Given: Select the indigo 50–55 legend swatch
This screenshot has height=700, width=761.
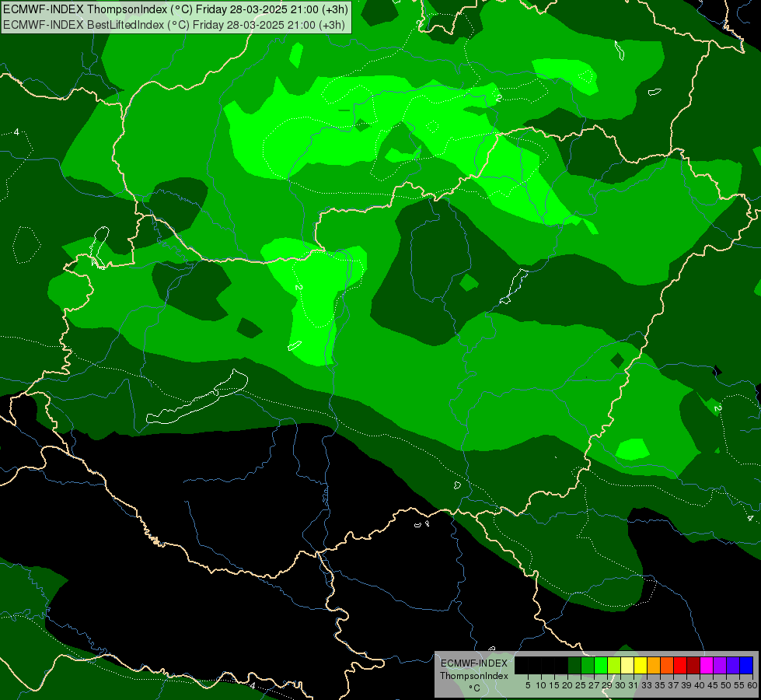Looking at the screenshot, I should tap(733, 666).
